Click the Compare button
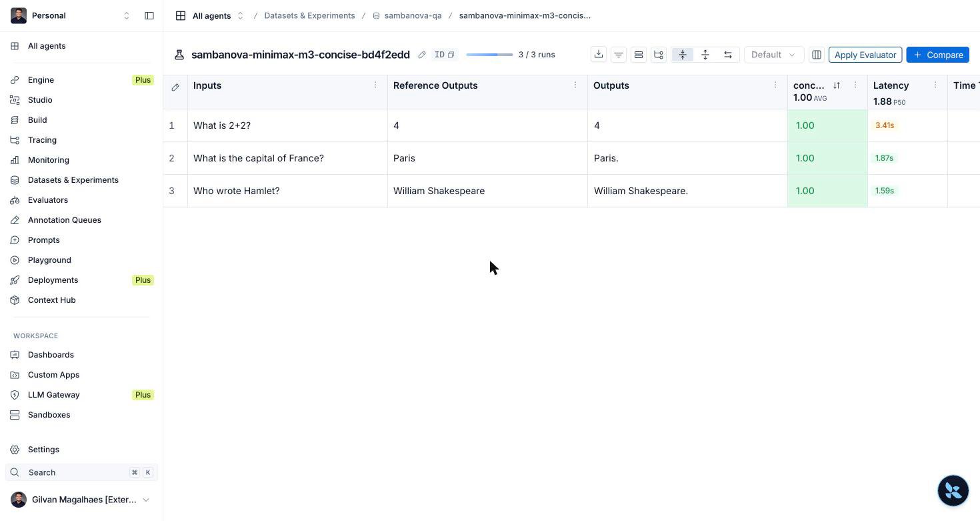The image size is (980, 521). 937,55
